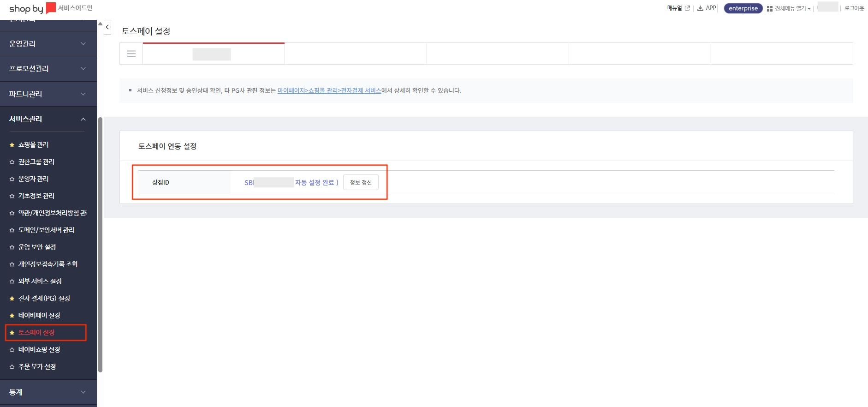Viewport: 868px width, 407px height.
Task: Toggle favorite star for 도메인/보안서버 관리
Action: [12, 230]
